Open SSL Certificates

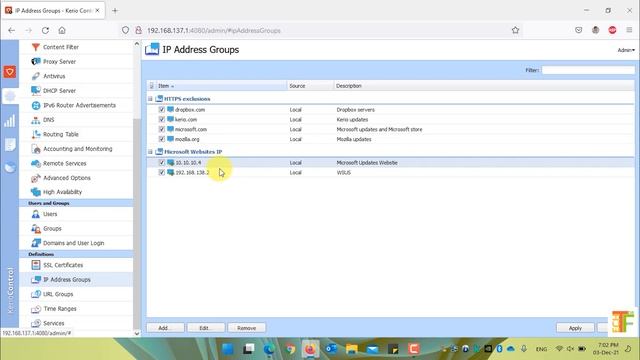(63, 265)
